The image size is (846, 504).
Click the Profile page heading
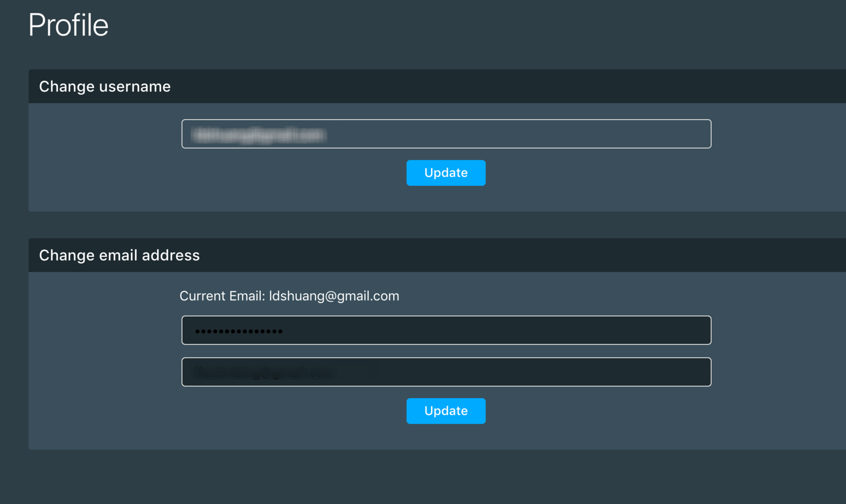pos(68,25)
